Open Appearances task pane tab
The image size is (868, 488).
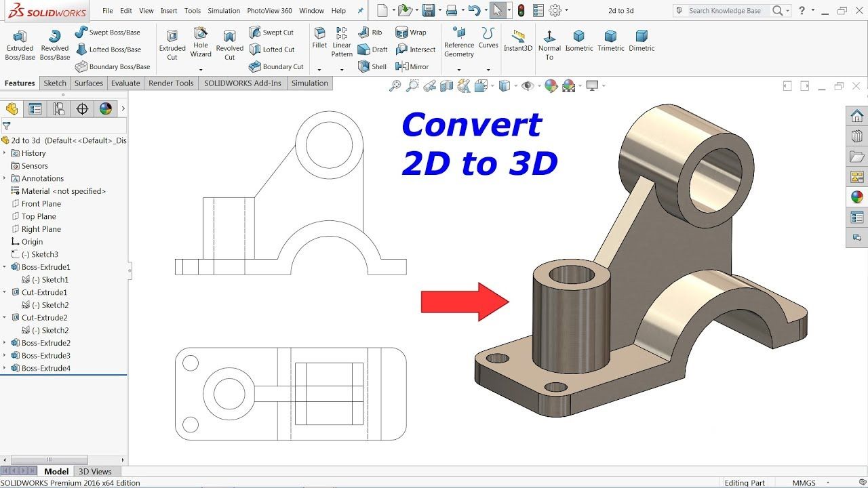pyautogui.click(x=857, y=197)
